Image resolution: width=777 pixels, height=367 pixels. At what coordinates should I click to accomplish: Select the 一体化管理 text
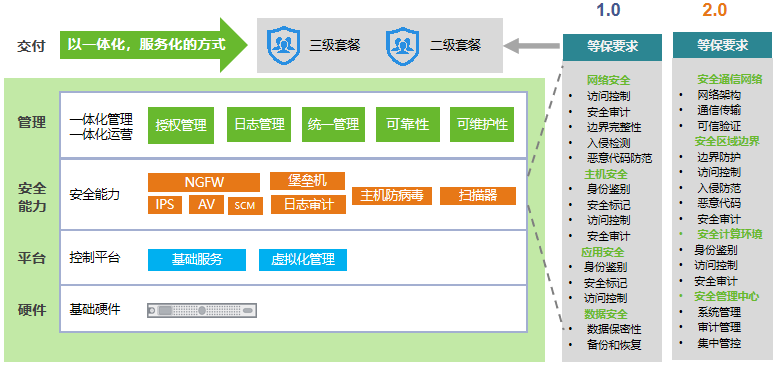[101, 120]
